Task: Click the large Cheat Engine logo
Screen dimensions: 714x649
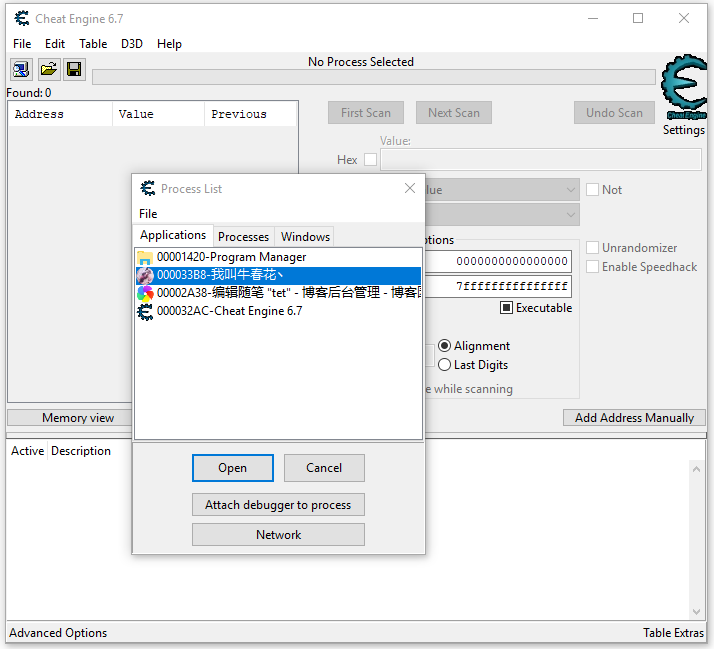Action: [684, 86]
